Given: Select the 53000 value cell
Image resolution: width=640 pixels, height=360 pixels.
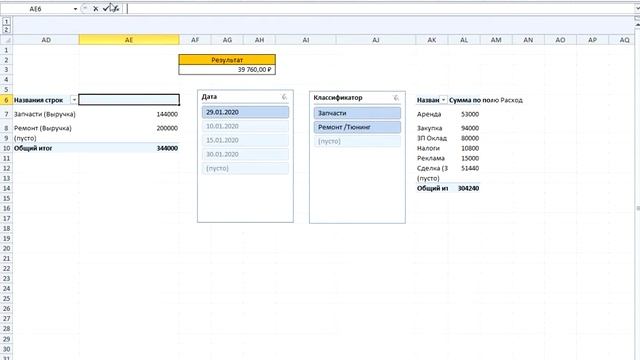Looking at the screenshot, I should pos(464,114).
